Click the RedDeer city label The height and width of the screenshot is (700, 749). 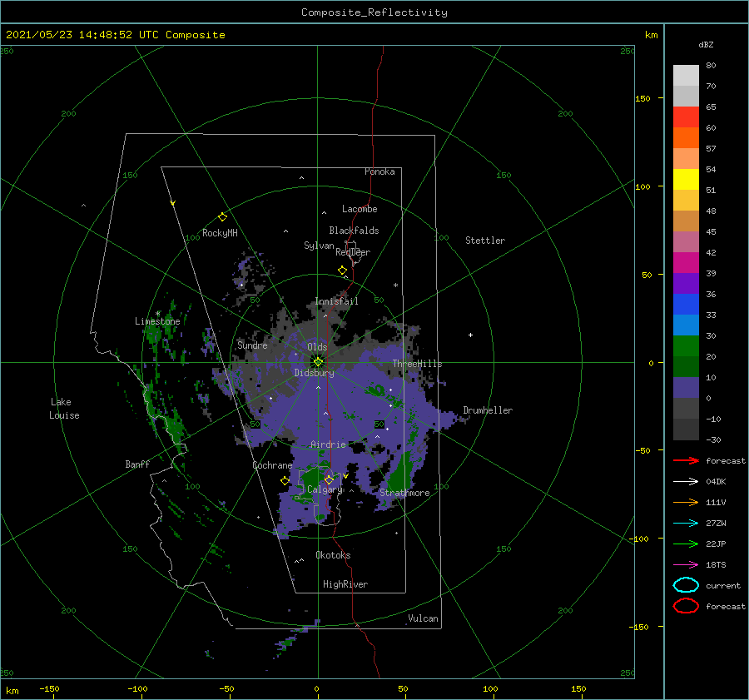(x=353, y=252)
